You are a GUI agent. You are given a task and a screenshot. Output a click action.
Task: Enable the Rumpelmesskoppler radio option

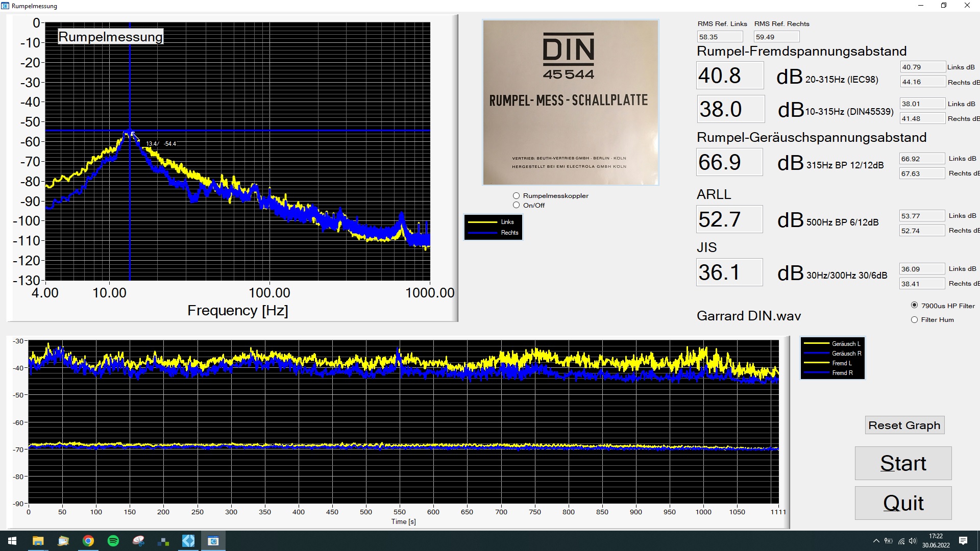click(516, 196)
